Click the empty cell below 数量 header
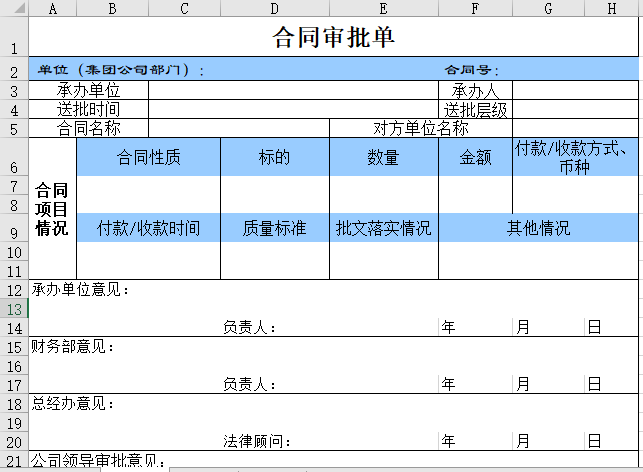Viewport: 643px width, 472px height. click(x=383, y=195)
